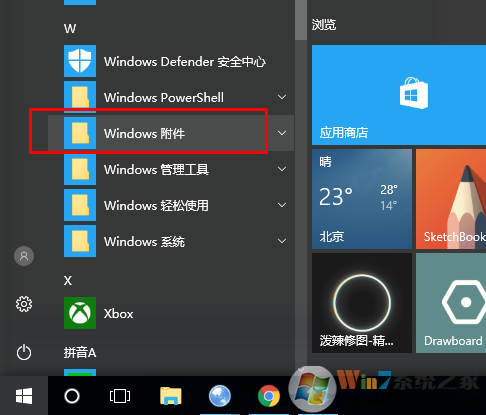Open the globe browser taskbar icon
486x415 pixels.
click(x=220, y=396)
